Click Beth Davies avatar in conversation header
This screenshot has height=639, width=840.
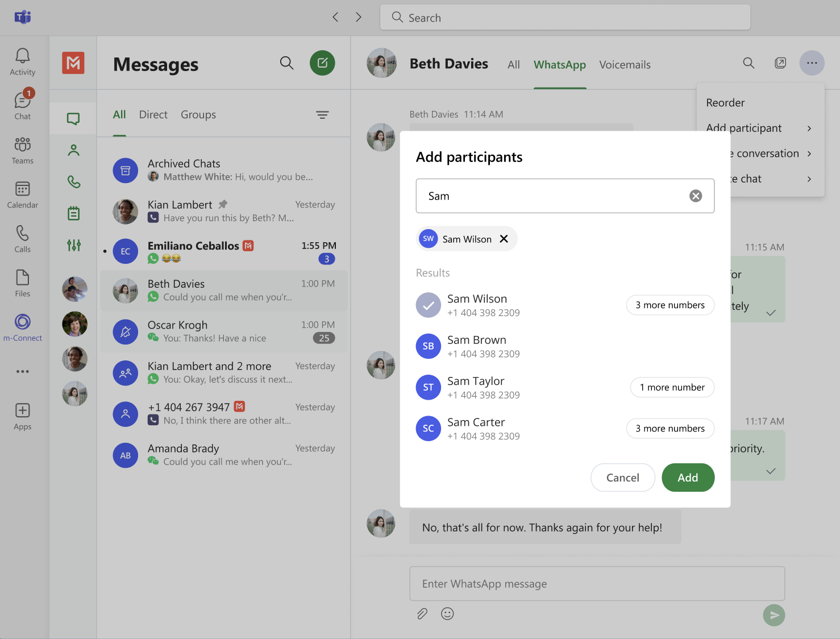point(382,63)
